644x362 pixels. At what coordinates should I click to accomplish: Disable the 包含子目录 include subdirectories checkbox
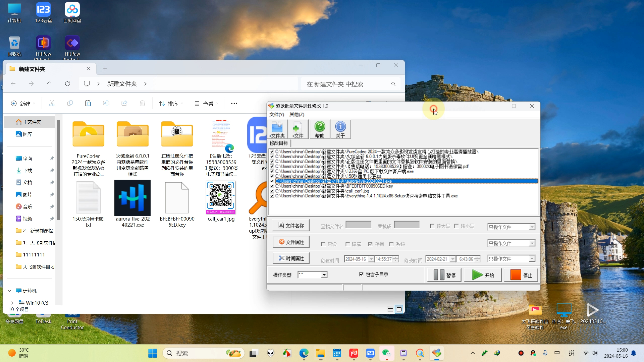click(x=361, y=274)
